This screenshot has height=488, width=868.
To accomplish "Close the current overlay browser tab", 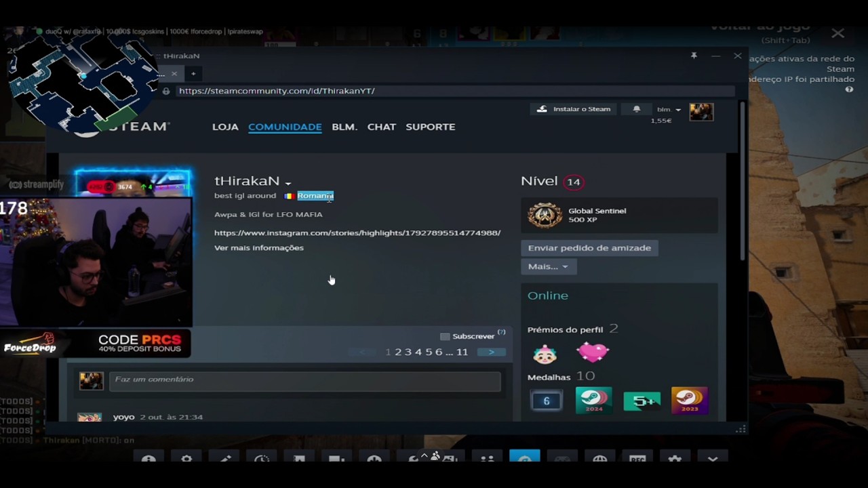I will pos(174,73).
